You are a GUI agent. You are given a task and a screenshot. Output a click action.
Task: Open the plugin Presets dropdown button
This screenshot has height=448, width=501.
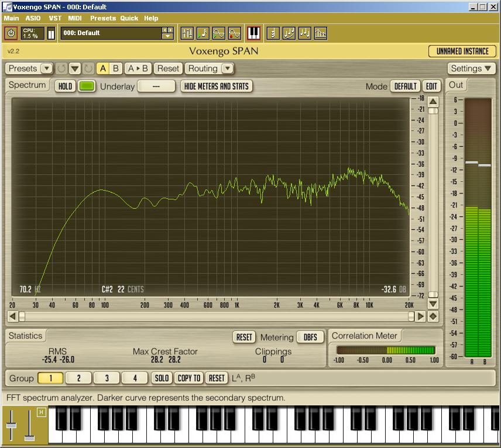click(47, 68)
